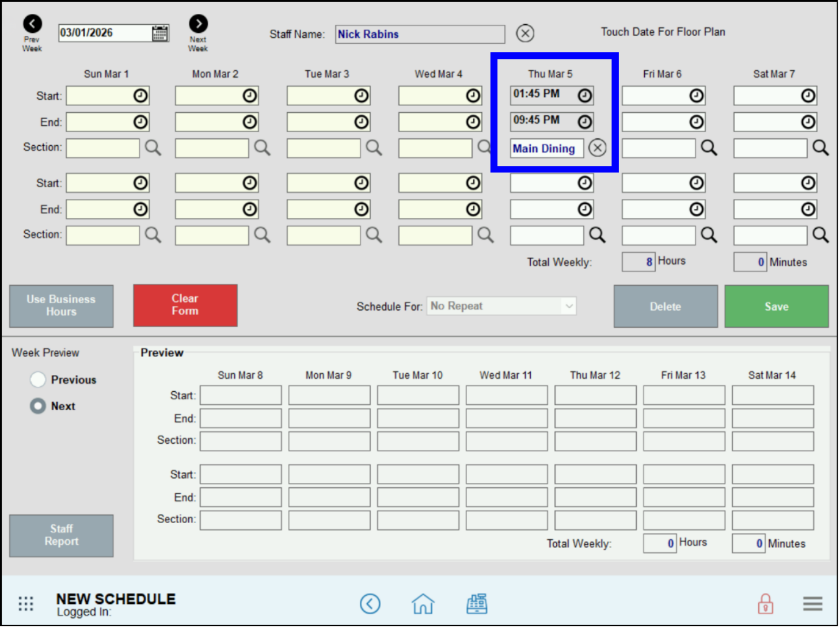
Task: Select the Next week preview option
Action: click(x=38, y=406)
